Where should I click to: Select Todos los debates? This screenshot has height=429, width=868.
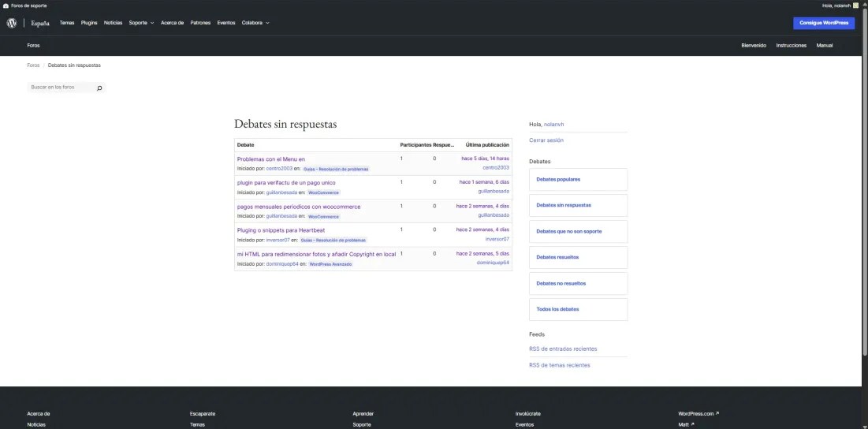pos(557,309)
